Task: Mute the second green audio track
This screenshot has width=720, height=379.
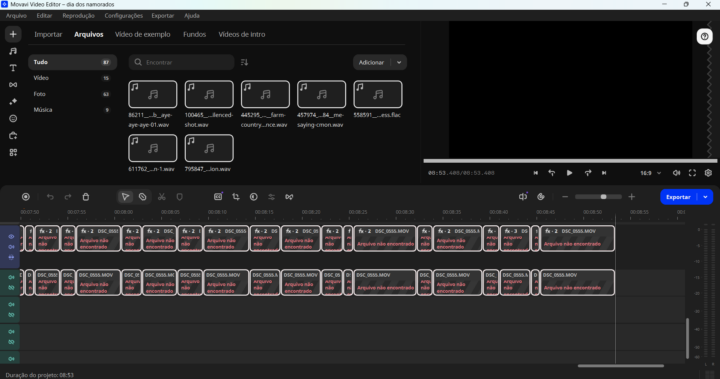Action: pyautogui.click(x=11, y=304)
